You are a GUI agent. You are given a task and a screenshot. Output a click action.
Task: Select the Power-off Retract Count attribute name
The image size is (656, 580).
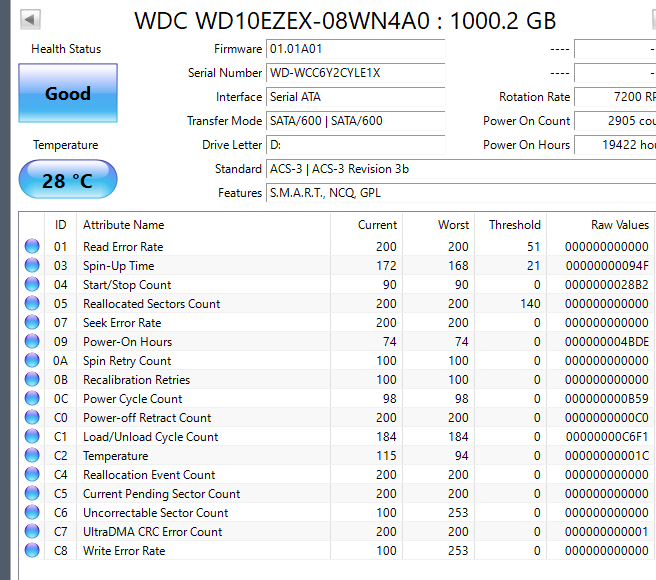pos(147,418)
